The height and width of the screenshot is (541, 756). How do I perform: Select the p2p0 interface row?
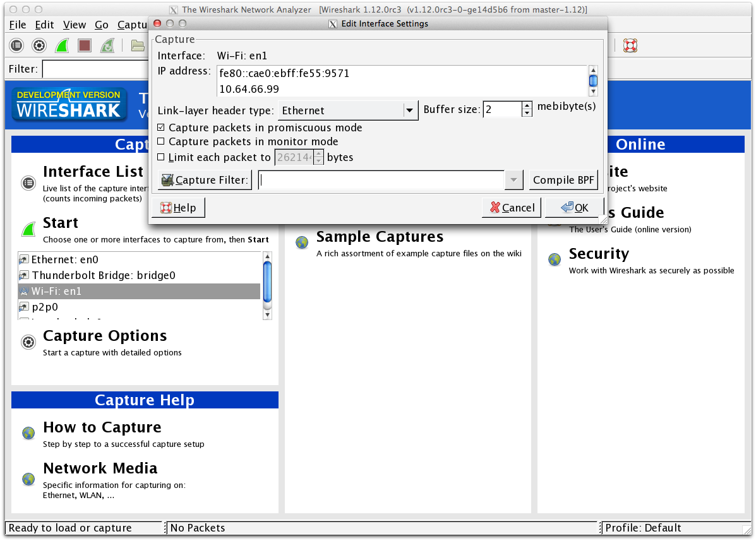coord(140,307)
